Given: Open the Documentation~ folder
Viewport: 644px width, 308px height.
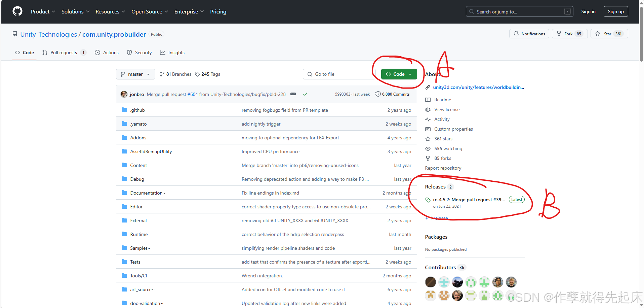Looking at the screenshot, I should [148, 193].
